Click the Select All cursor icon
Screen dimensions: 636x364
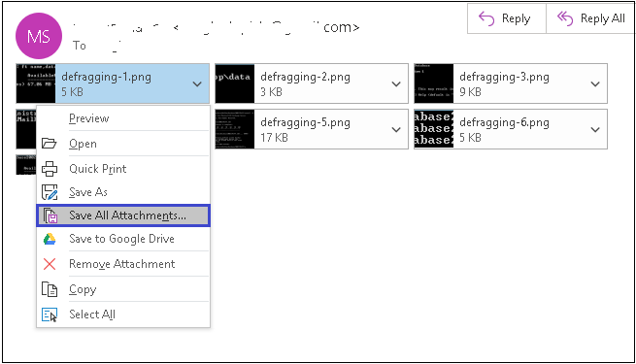coord(50,314)
